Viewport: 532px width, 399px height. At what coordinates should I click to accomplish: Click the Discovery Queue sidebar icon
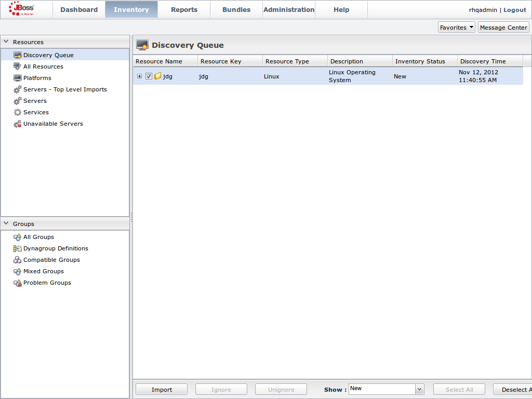[x=18, y=55]
